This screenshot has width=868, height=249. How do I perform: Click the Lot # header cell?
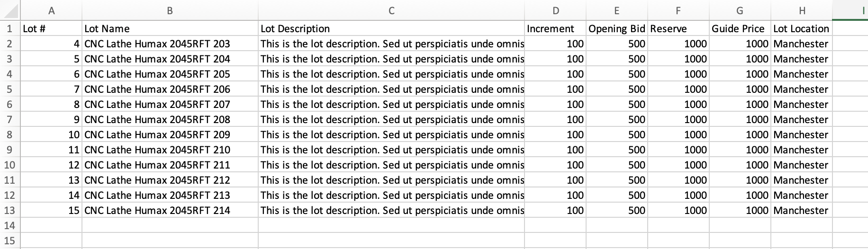pyautogui.click(x=51, y=29)
